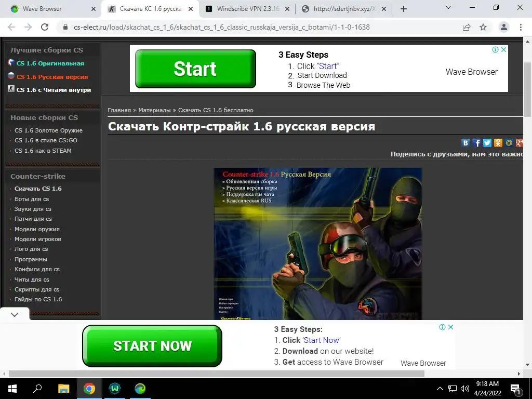Click Chrome icon in taskbar

tap(89, 389)
